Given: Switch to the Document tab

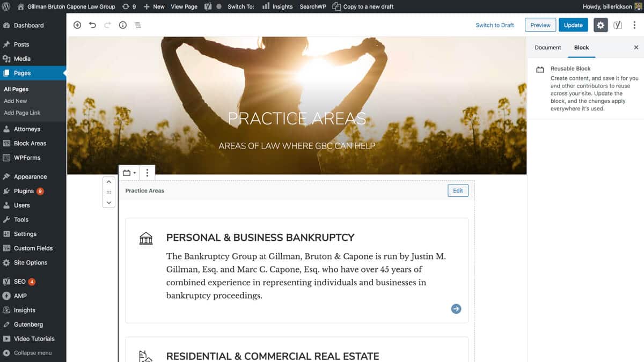Looking at the screenshot, I should [x=547, y=48].
